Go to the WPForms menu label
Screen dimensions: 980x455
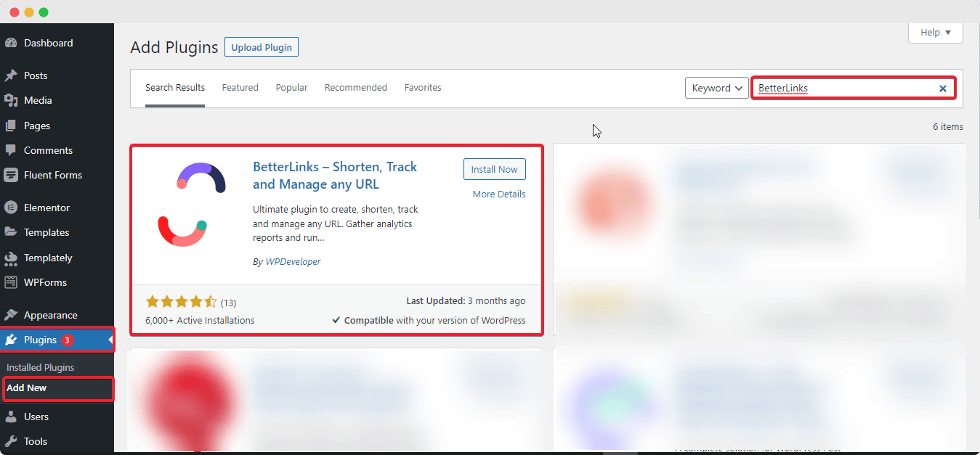coord(45,282)
